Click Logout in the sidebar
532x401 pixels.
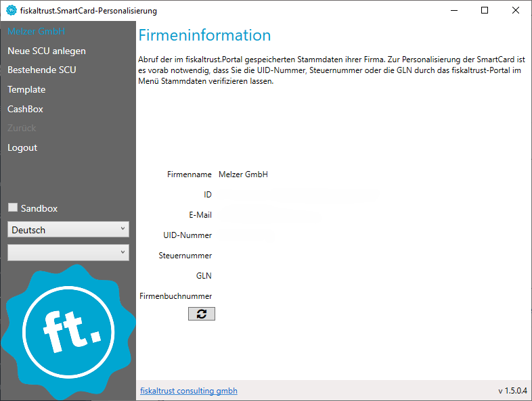tap(22, 148)
